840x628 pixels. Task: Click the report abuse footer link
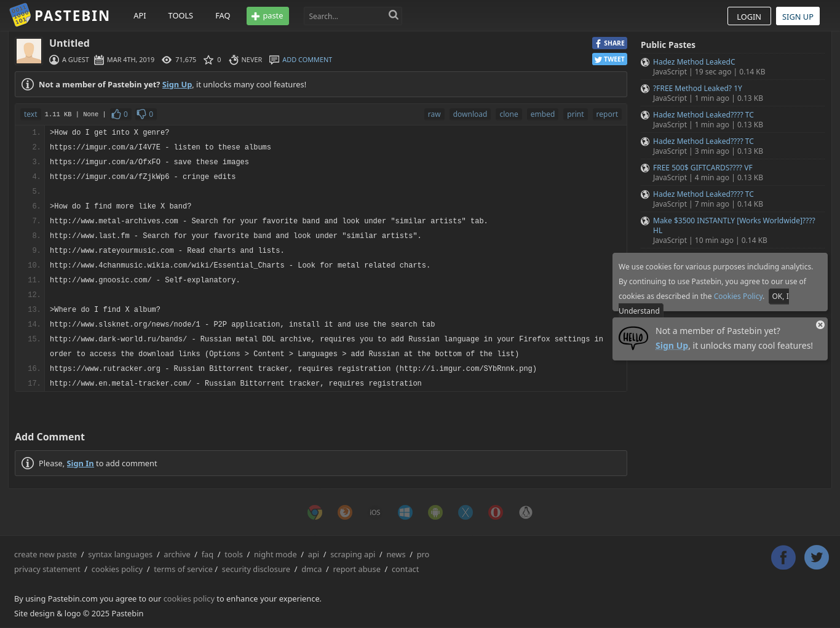357,569
